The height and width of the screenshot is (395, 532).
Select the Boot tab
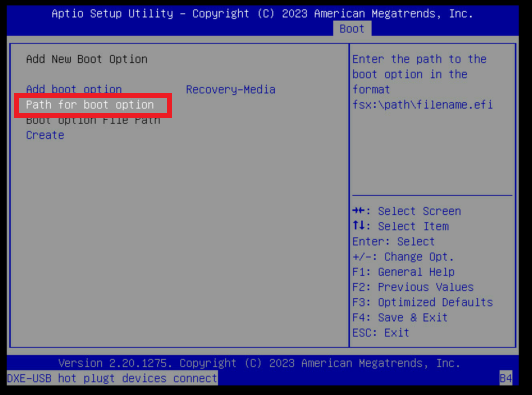coord(352,29)
